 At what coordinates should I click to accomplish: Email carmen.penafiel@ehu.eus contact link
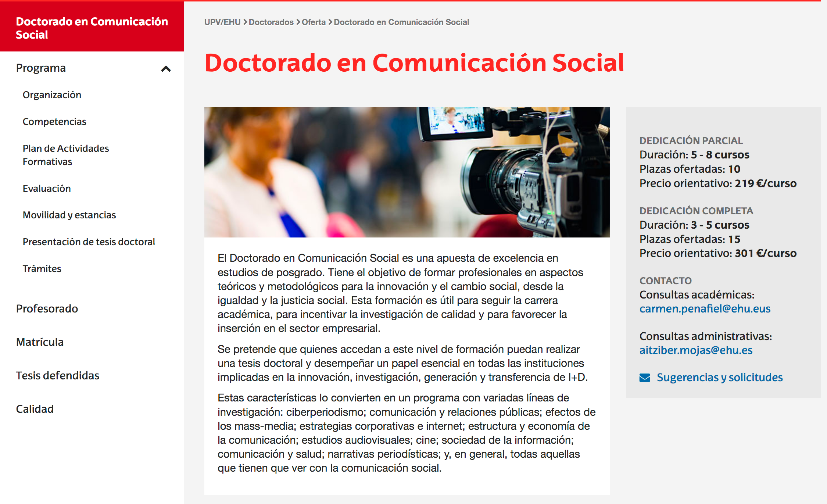tap(705, 308)
